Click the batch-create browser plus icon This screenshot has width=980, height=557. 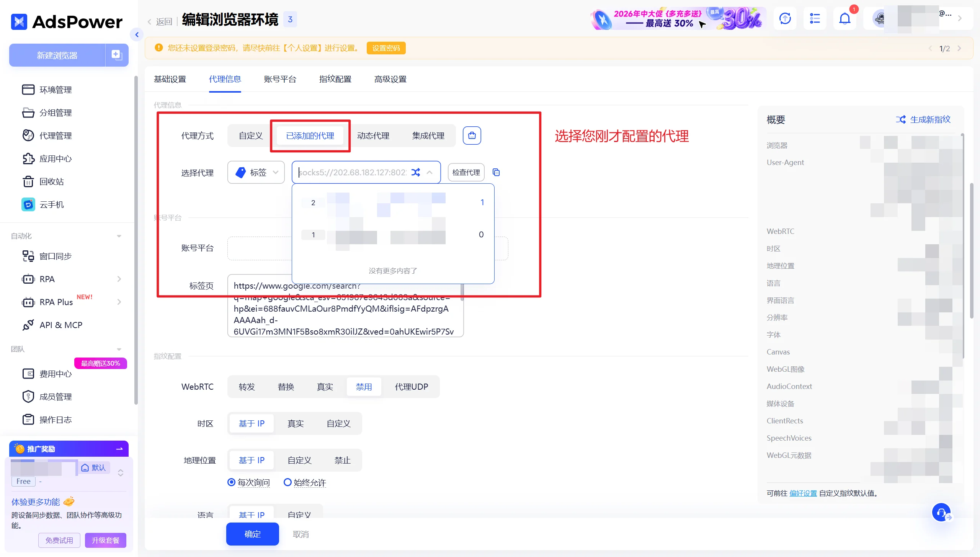(x=117, y=55)
